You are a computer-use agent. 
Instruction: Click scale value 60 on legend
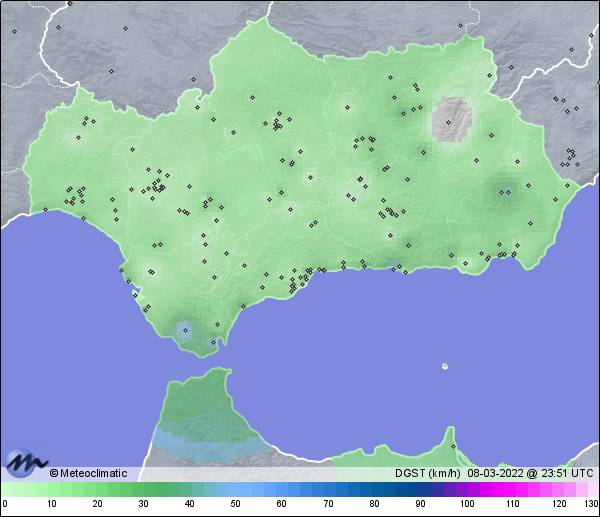(x=281, y=504)
